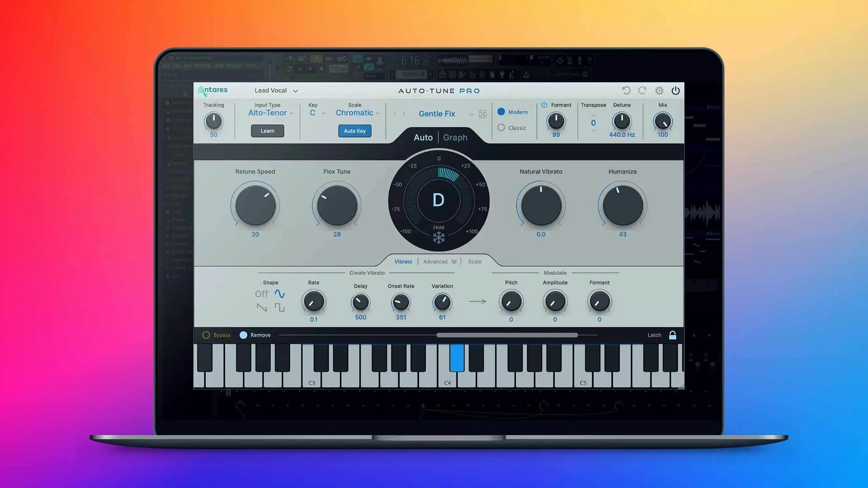
Task: Click the undo reset icon
Action: coord(626,90)
